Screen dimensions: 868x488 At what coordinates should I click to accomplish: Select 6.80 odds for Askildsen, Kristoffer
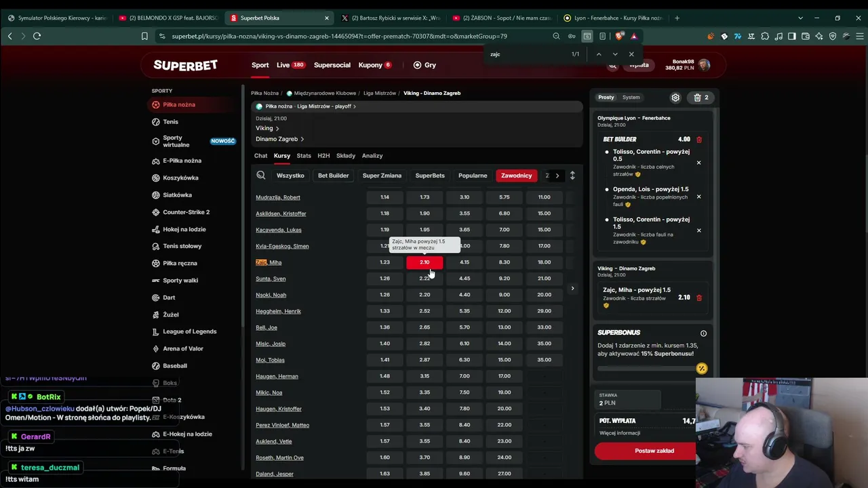coord(505,213)
